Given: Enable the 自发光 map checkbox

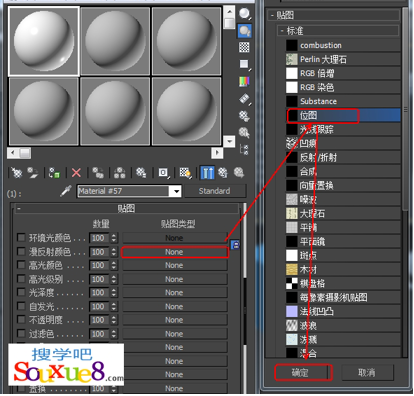Looking at the screenshot, I should click(x=21, y=306).
